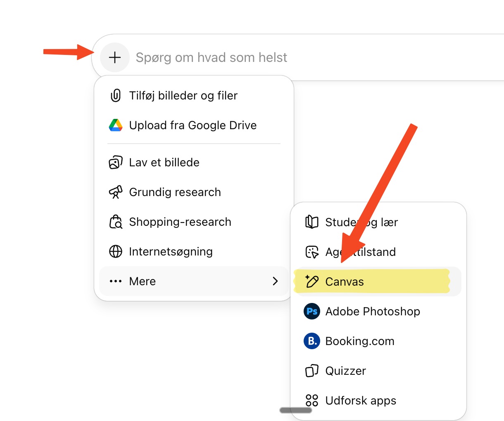
Task: Select Upload fra Google Drive option
Action: [193, 125]
